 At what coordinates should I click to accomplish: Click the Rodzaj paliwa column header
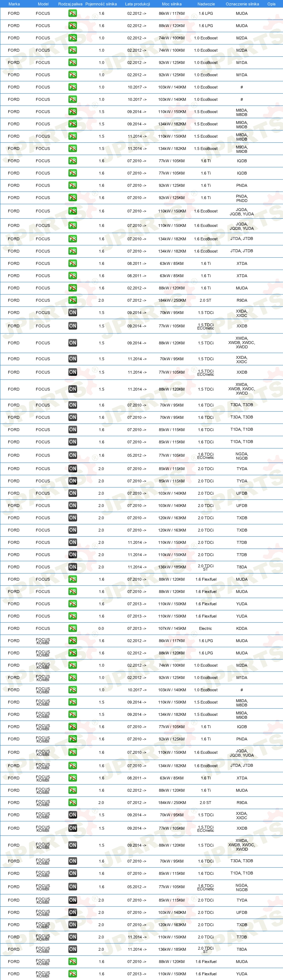pyautogui.click(x=70, y=4)
